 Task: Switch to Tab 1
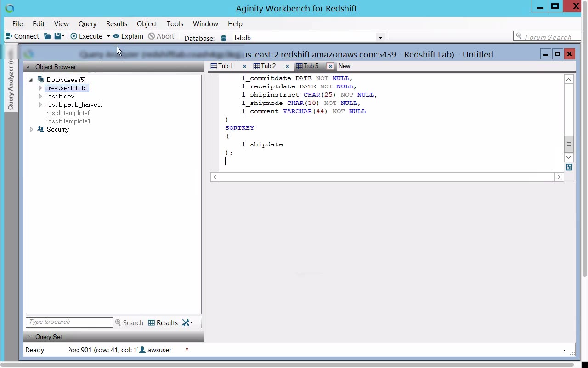tap(222, 66)
